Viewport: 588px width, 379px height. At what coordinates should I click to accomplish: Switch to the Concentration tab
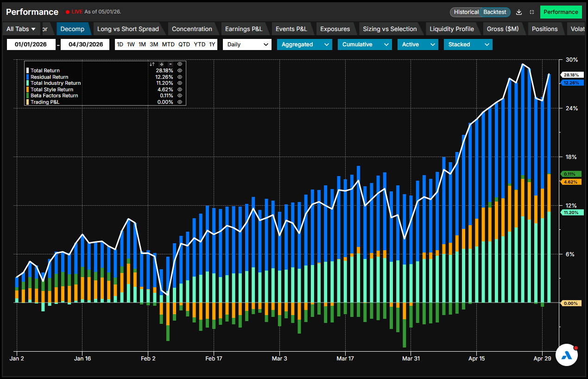192,29
